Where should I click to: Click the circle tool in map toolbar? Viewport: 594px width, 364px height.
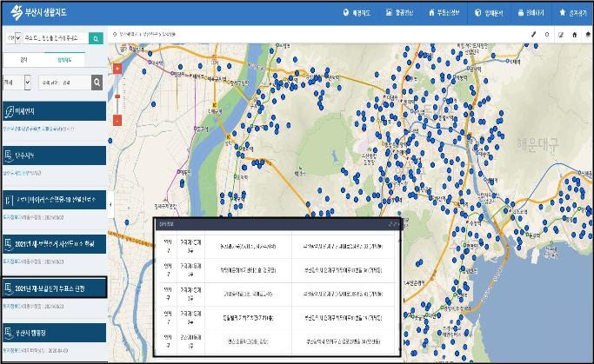[x=546, y=35]
